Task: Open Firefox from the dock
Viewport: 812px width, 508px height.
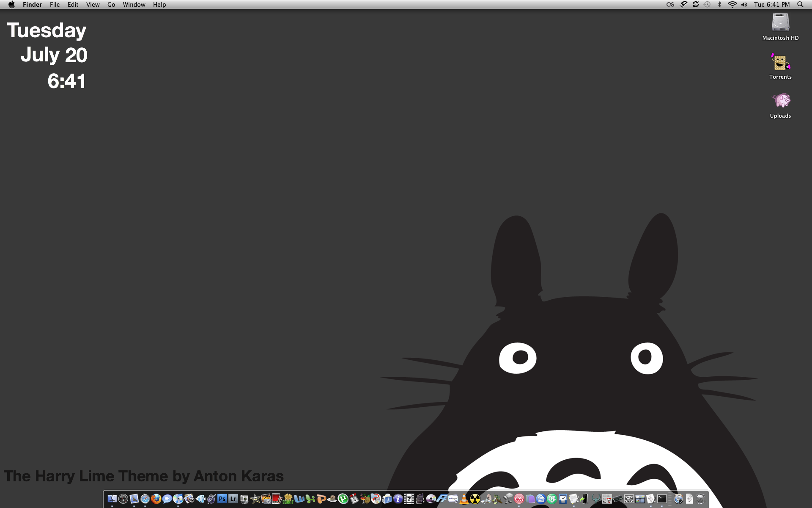Action: pos(156,499)
